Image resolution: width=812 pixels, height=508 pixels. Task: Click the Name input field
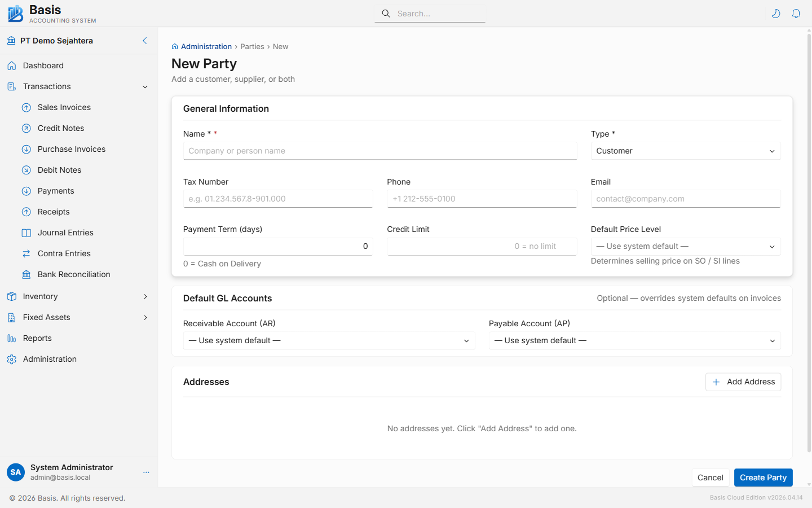tap(379, 151)
